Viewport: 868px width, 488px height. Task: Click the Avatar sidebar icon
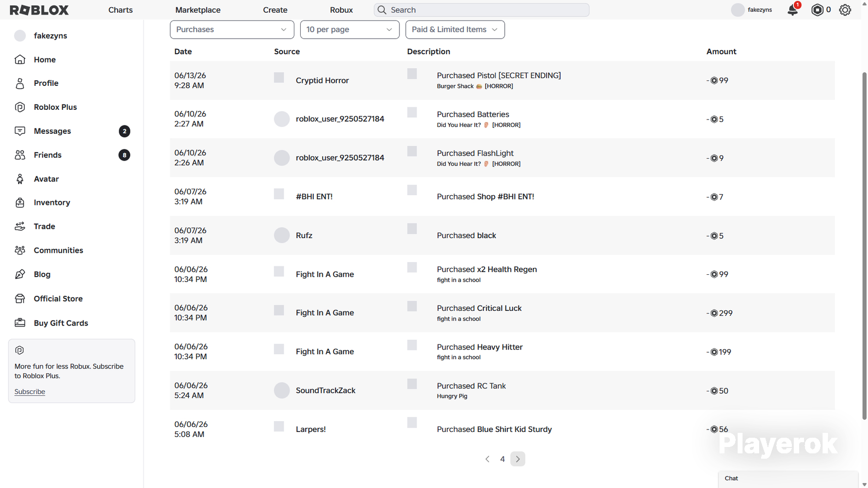point(20,179)
